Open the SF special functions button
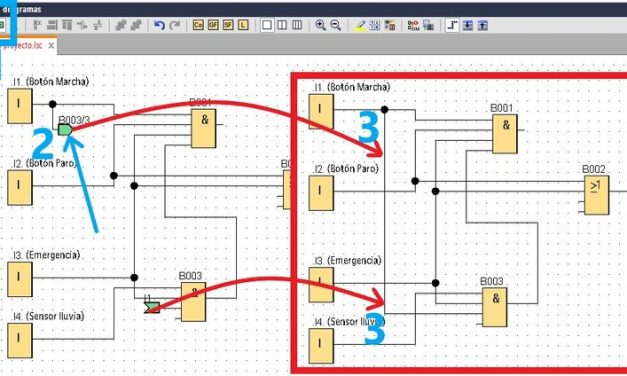Screen dimensions: 627x376 pyautogui.click(x=228, y=25)
